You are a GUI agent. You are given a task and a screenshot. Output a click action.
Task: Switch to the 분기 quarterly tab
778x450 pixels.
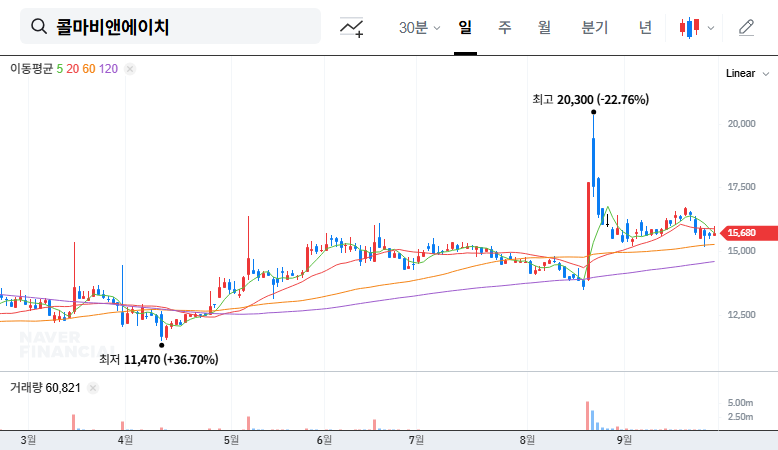point(594,27)
